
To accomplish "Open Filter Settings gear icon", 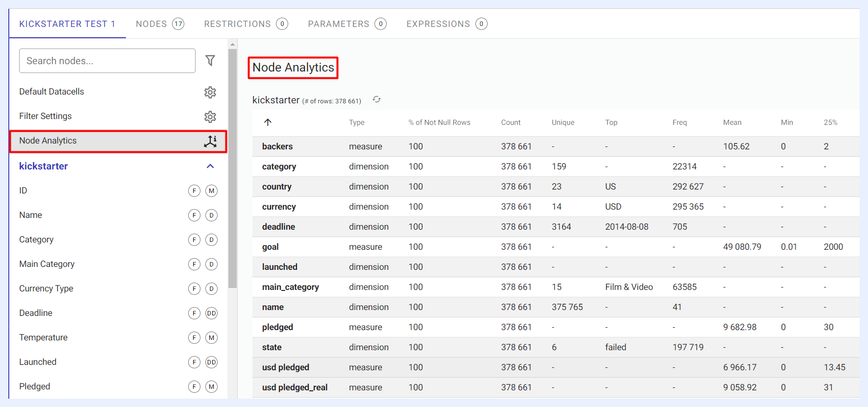I will tap(210, 117).
